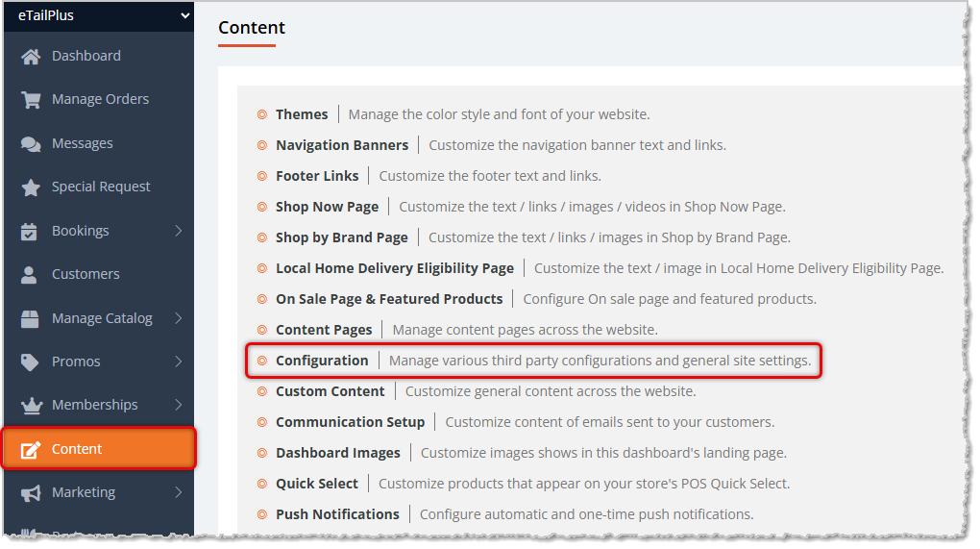Open On Sale Page & Featured Products link
Viewport: 980px width, 549px height.
(x=389, y=299)
